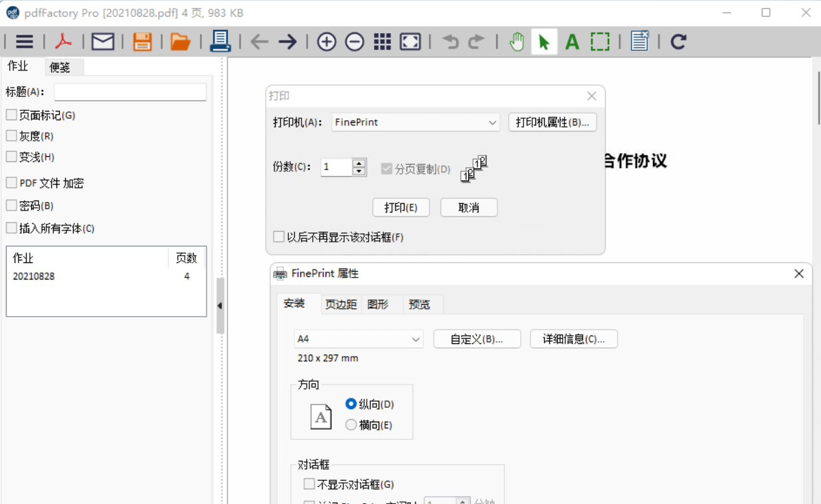
Task: Click the redo arrow icon
Action: pos(476,42)
